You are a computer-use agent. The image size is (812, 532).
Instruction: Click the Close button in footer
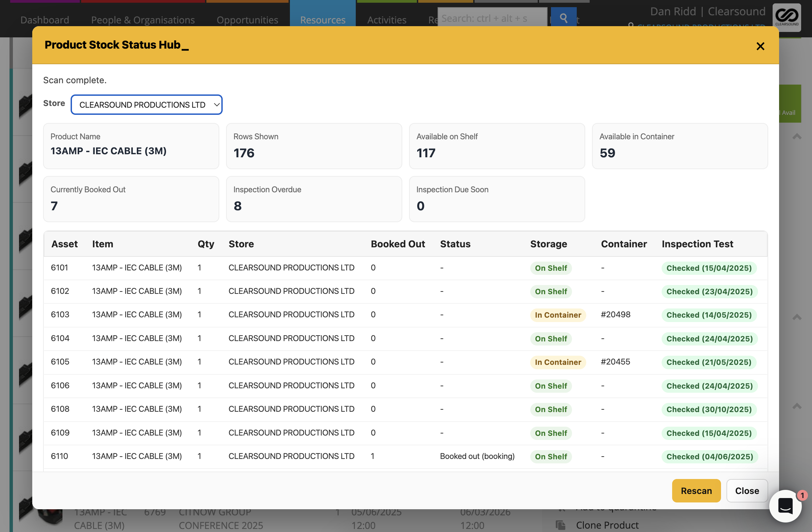746,491
